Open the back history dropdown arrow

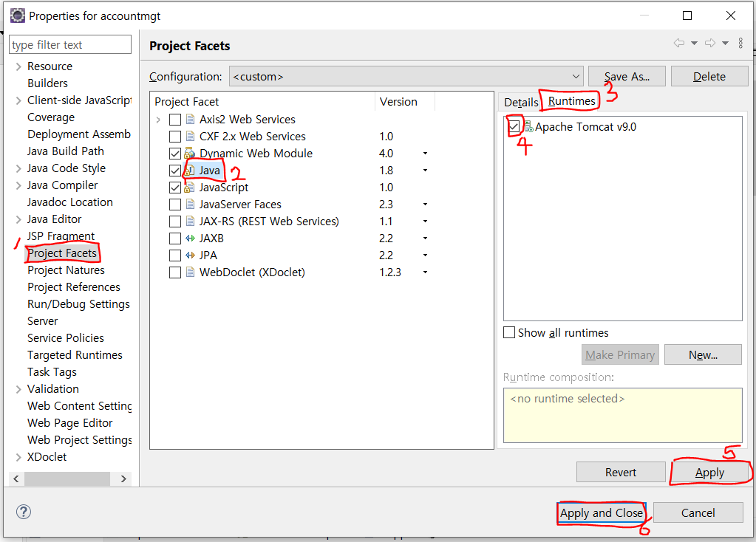coord(694,43)
